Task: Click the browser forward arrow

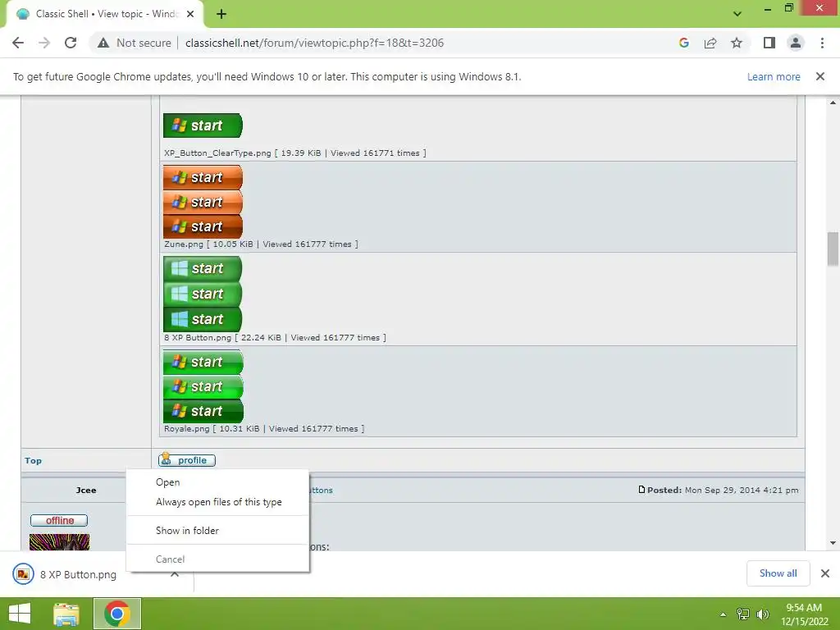Action: pos(44,43)
